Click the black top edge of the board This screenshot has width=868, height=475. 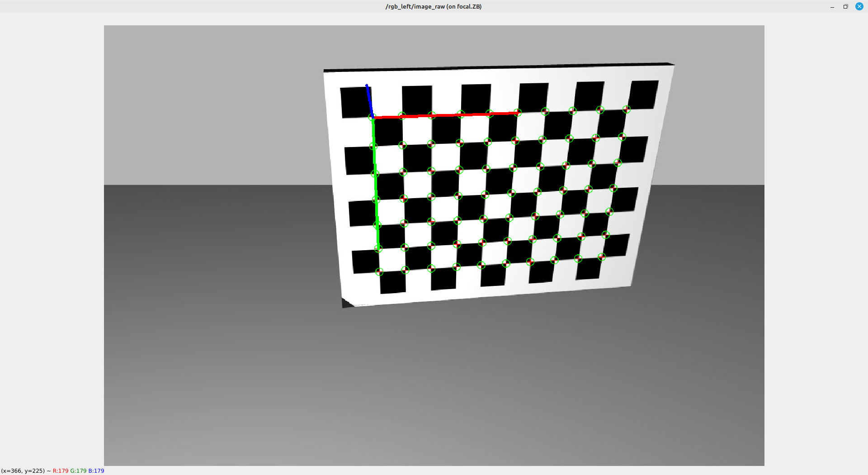[497, 67]
